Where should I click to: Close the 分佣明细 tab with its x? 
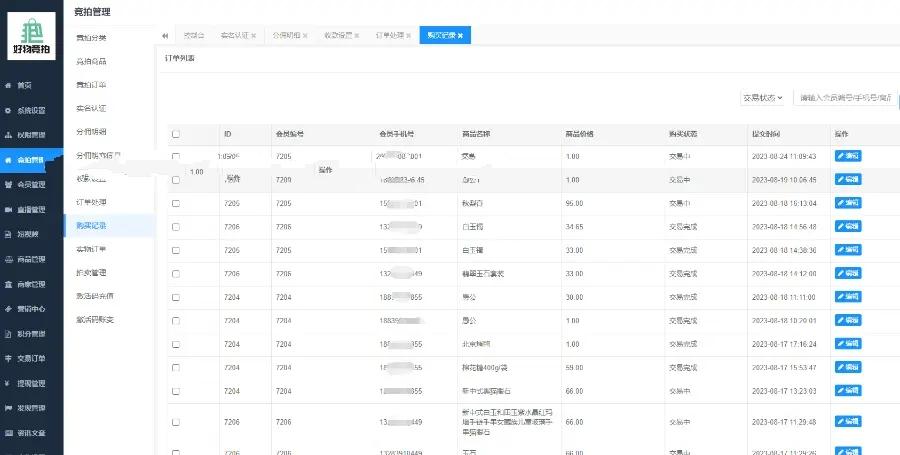point(305,36)
